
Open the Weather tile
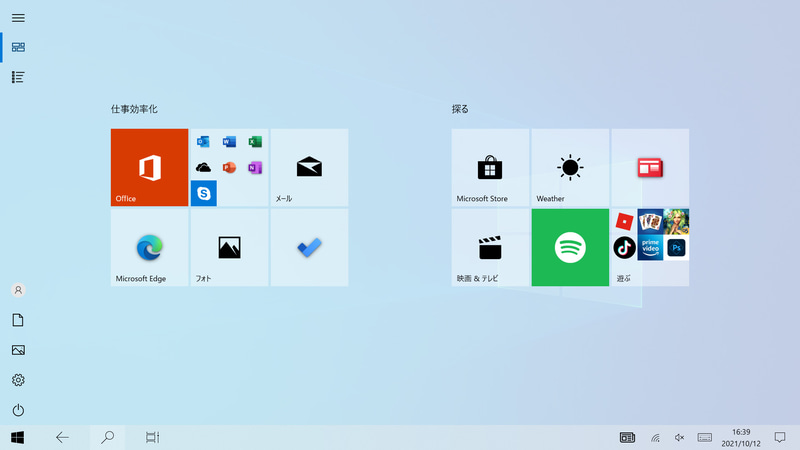tap(570, 167)
